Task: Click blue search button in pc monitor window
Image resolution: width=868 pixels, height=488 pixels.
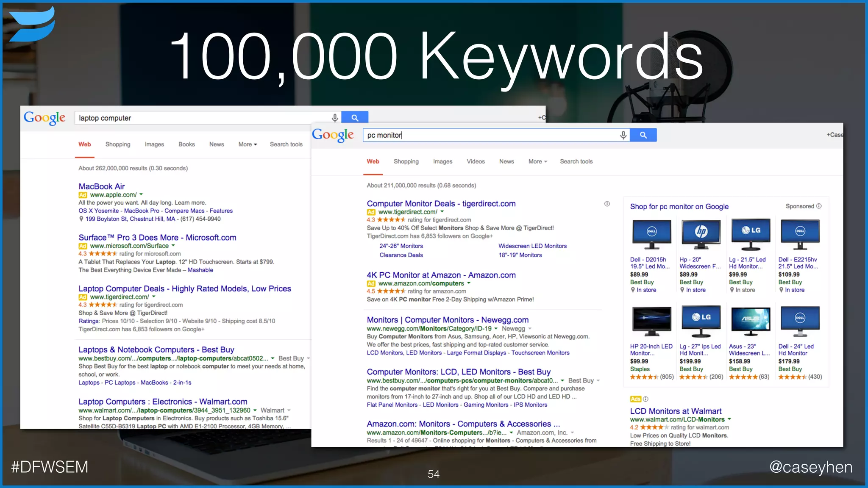Action: (643, 135)
